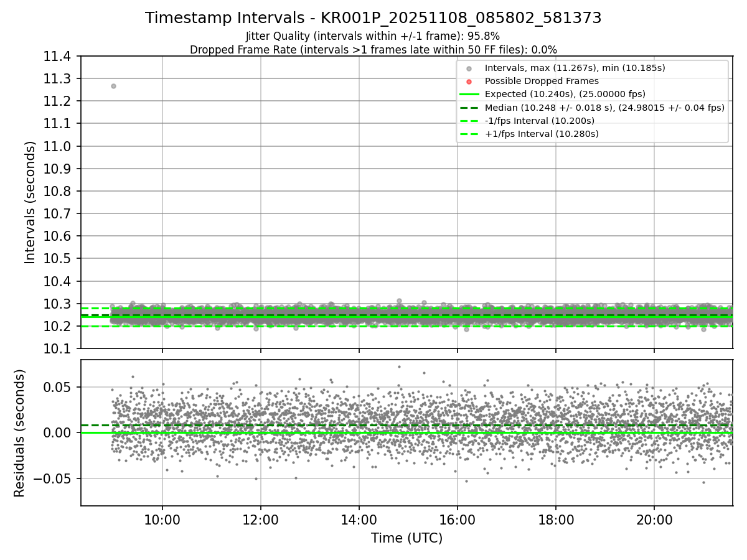Click the '10.5' y-axis tick label
Viewport: 747px width, 560px height.
[x=56, y=259]
